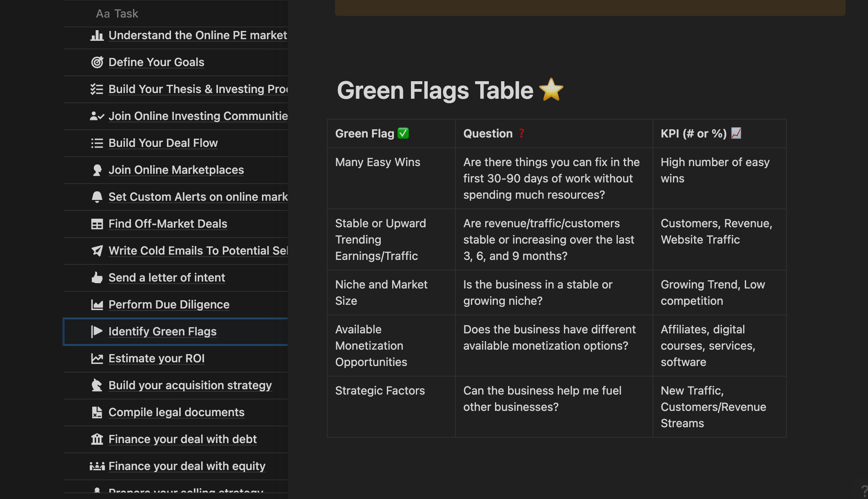Click the head icon beside Join Online Marketplaces
This screenshot has width=868, height=499.
[97, 170]
